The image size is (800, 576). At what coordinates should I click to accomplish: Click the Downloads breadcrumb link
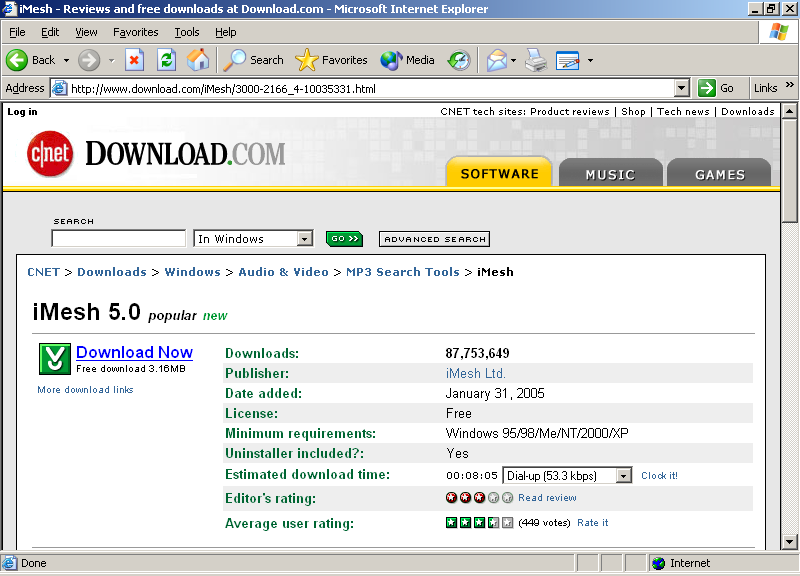click(x=112, y=272)
